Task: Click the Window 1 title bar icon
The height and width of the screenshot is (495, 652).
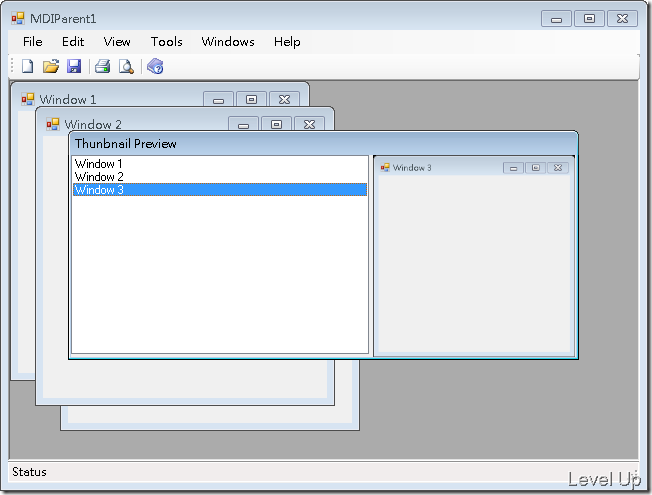Action: tap(28, 99)
